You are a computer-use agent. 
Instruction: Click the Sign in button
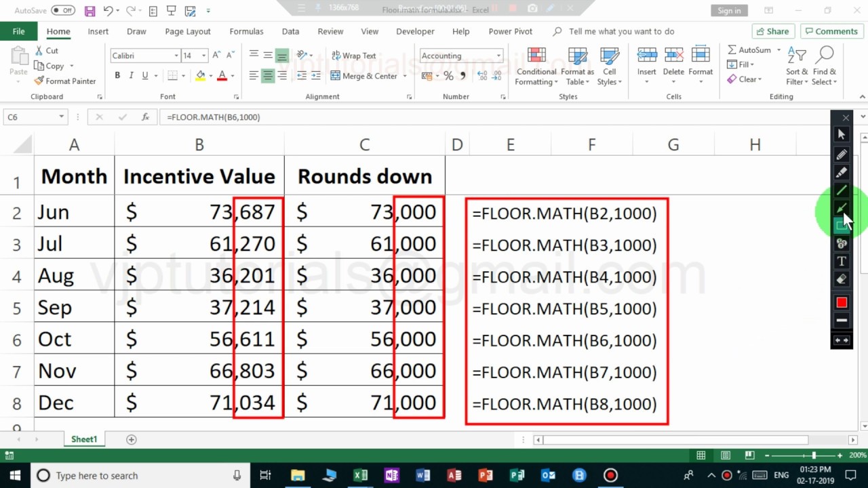pos(729,10)
